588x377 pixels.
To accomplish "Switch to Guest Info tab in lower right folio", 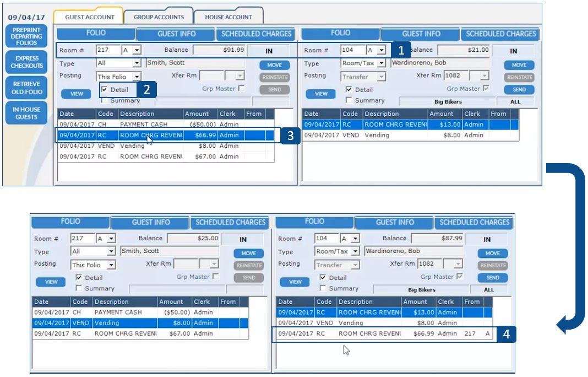I will click(395, 222).
